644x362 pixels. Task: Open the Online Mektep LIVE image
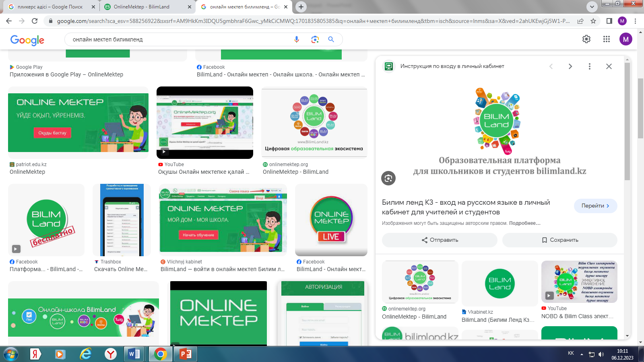tap(331, 220)
